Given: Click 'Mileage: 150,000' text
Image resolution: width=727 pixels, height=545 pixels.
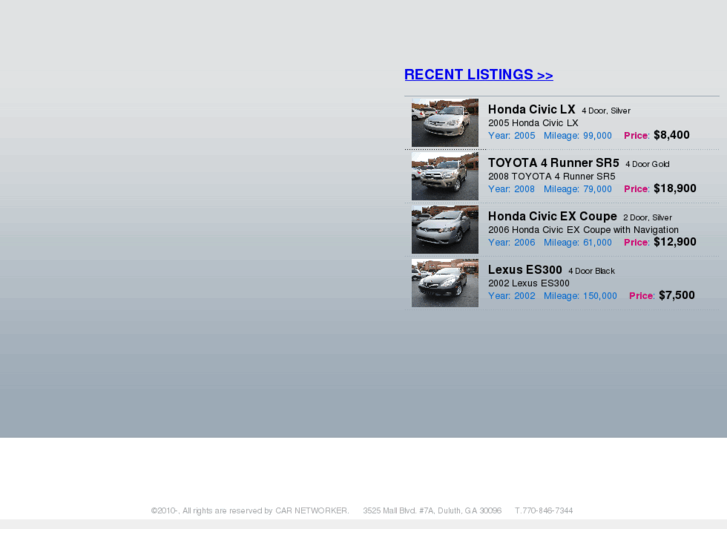Looking at the screenshot, I should 580,295.
